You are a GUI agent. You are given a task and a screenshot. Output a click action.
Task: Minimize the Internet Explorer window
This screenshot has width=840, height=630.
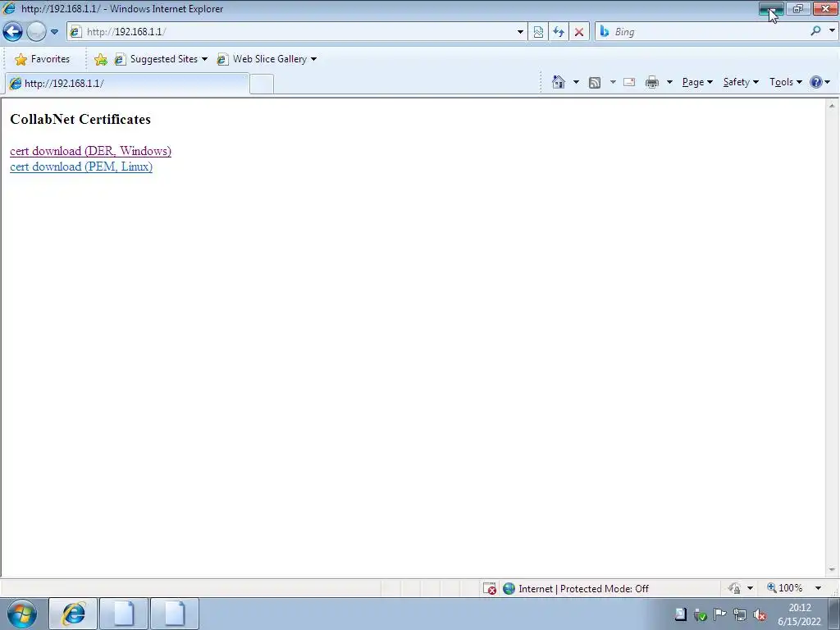point(771,8)
